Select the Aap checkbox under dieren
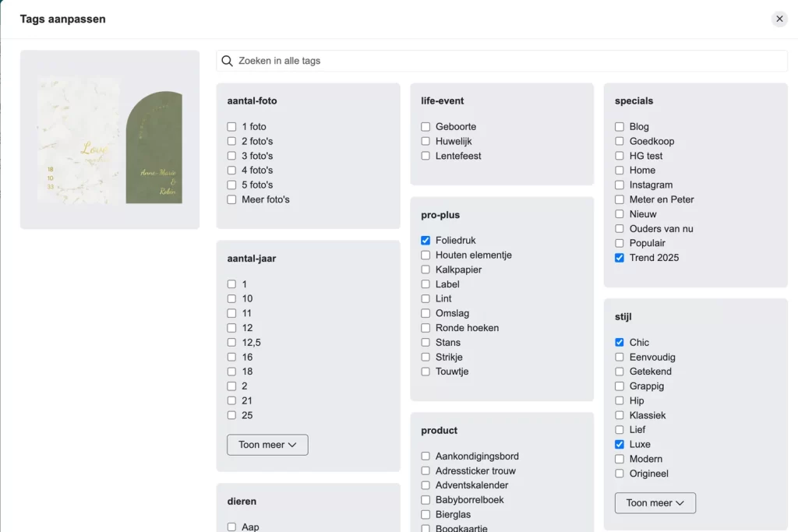This screenshot has width=798, height=532. click(231, 527)
